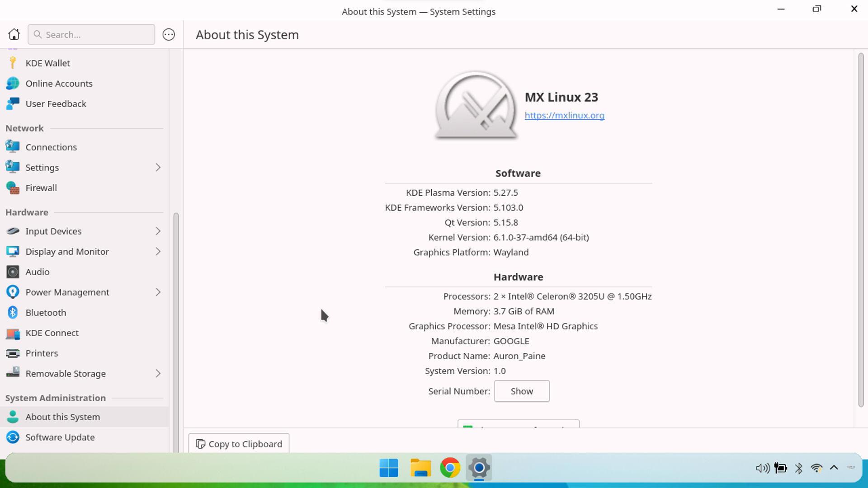Viewport: 868px width, 488px height.
Task: Click the main content vertical scrollbar
Action: [861, 230]
